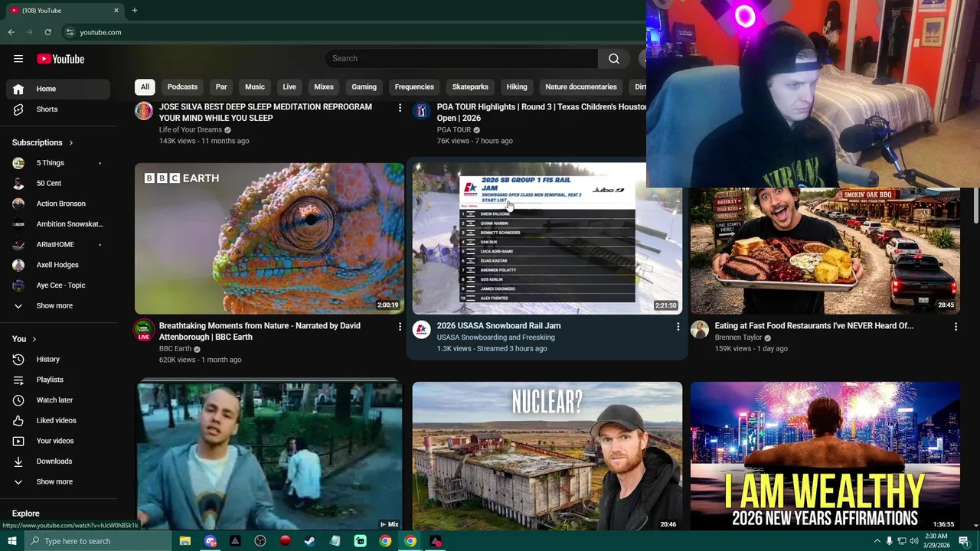Open Watch later list

point(58,400)
